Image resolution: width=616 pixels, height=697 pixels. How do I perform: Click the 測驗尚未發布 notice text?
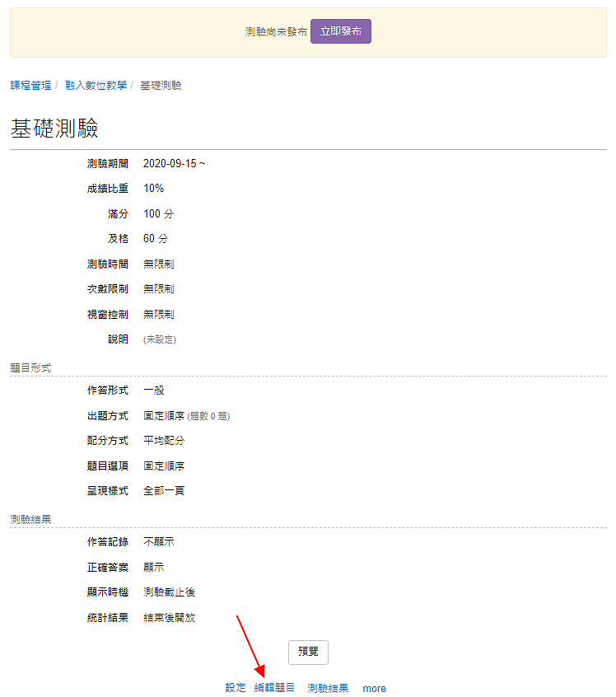point(276,32)
